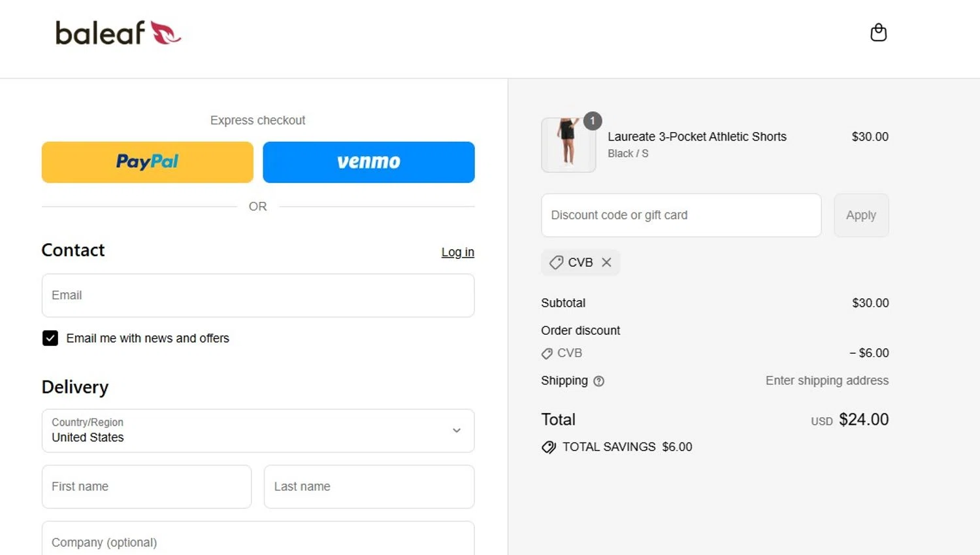Click the quantity badge on product thumbnail
The height and width of the screenshot is (555, 980).
click(593, 121)
